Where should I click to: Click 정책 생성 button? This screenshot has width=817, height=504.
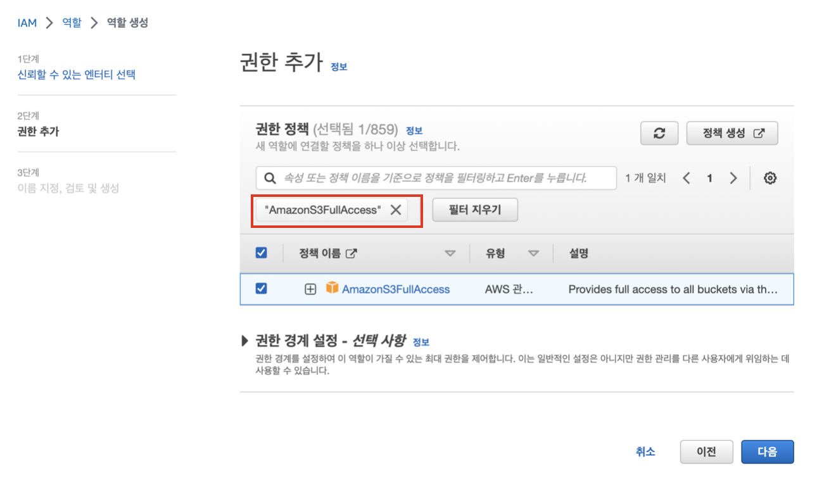pyautogui.click(x=732, y=134)
